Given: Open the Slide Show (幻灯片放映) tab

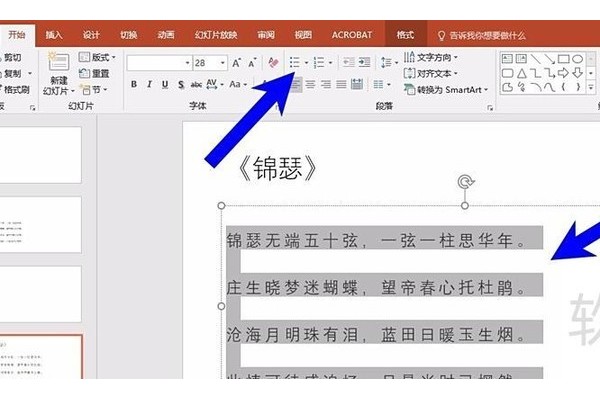Looking at the screenshot, I should coord(216,35).
